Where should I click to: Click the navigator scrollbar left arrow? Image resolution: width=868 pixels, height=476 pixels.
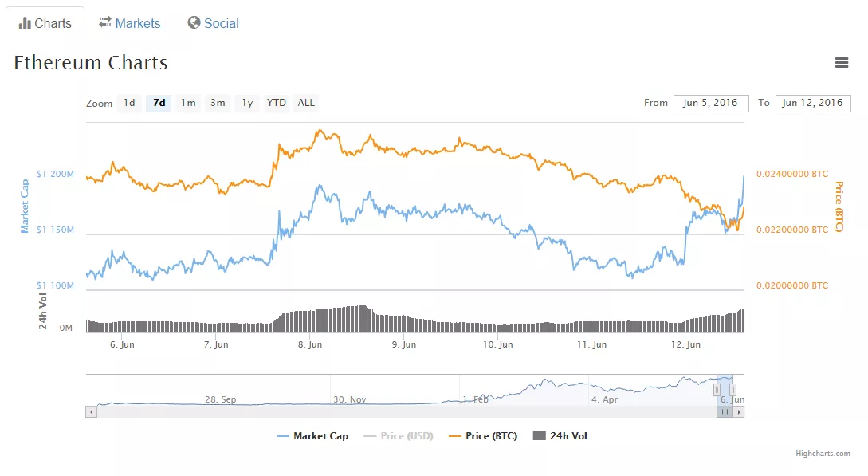click(91, 412)
